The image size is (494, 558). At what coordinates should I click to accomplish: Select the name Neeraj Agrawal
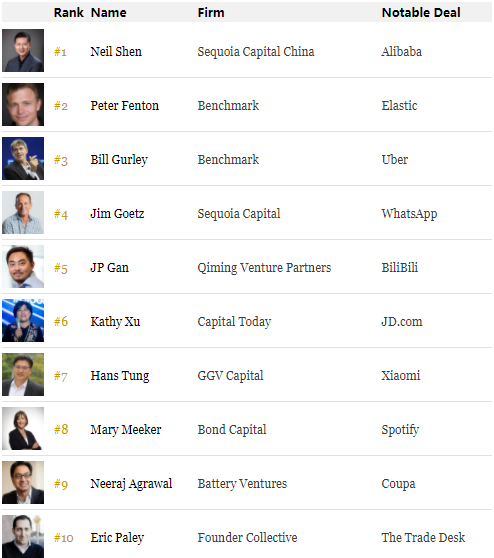tap(131, 484)
